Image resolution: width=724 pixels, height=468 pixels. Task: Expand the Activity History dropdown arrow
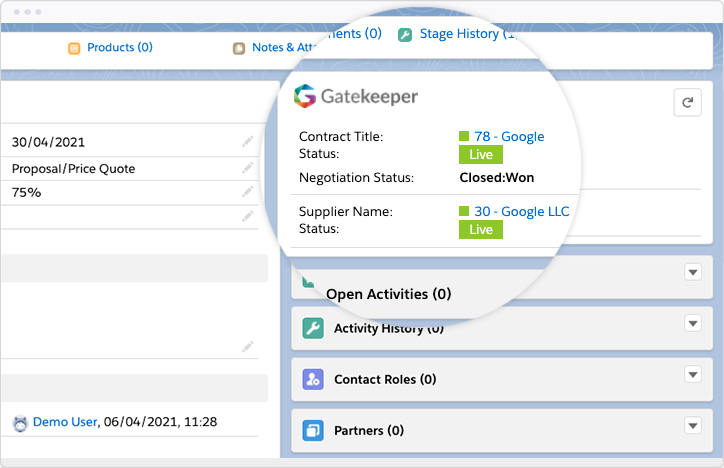(693, 323)
